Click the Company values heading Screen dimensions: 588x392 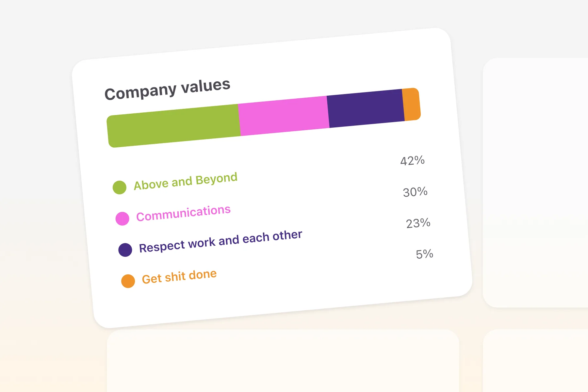[167, 89]
